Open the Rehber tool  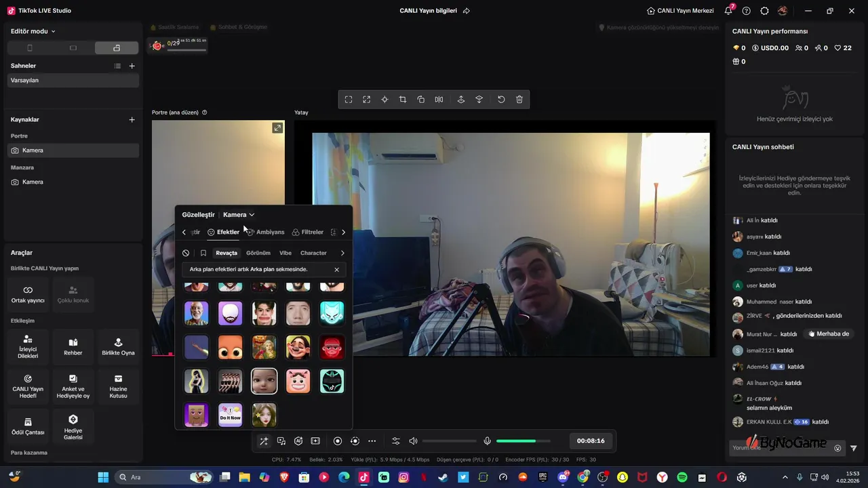click(73, 347)
